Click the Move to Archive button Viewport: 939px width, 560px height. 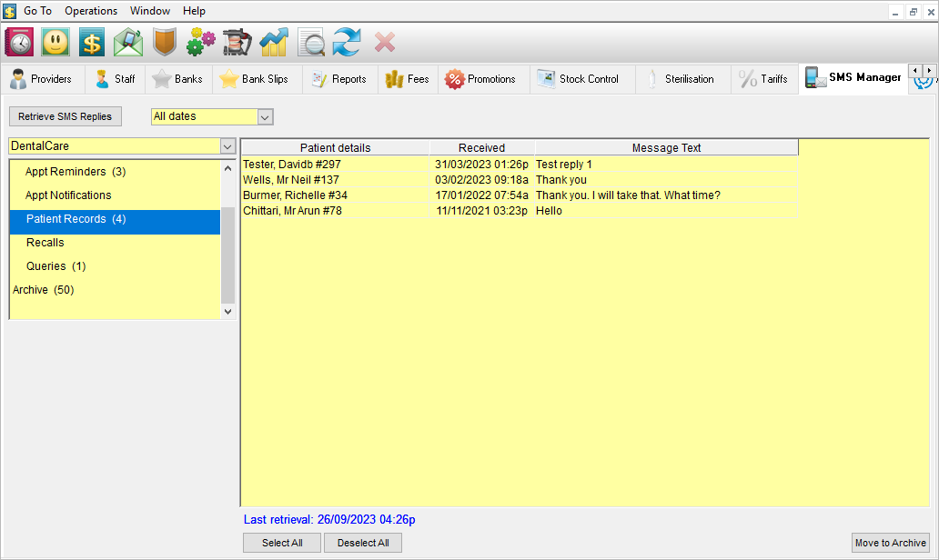click(x=891, y=543)
